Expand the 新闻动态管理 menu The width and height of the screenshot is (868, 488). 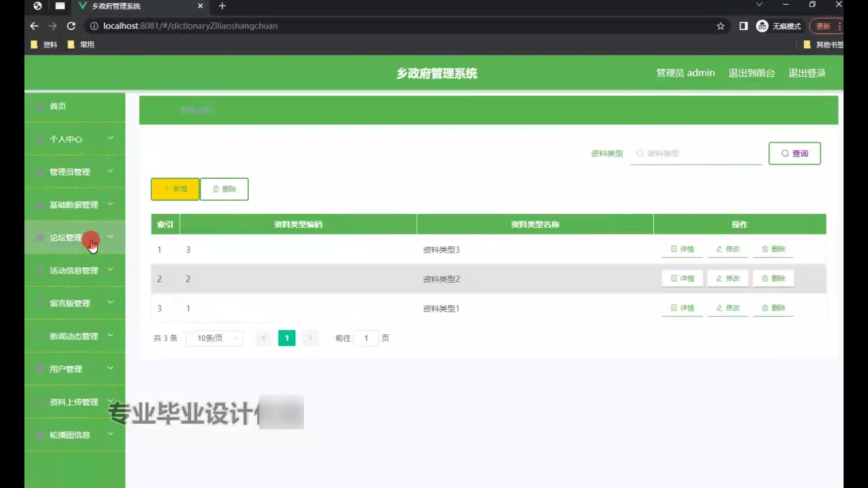(x=75, y=336)
